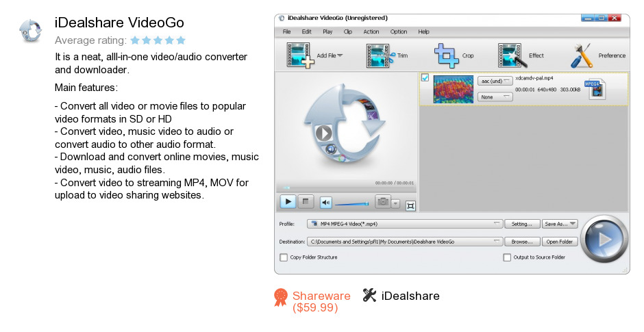Toggle full screen preview
Screen dimensions: 644x332
pos(410,204)
